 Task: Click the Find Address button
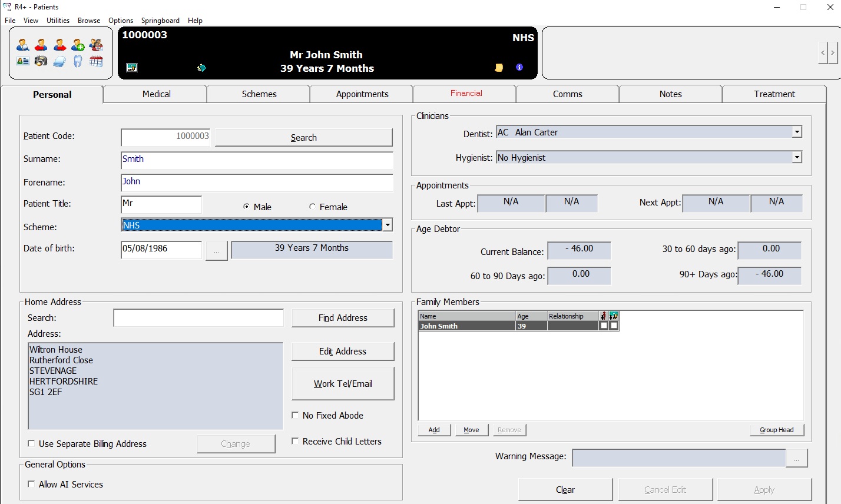pyautogui.click(x=343, y=318)
